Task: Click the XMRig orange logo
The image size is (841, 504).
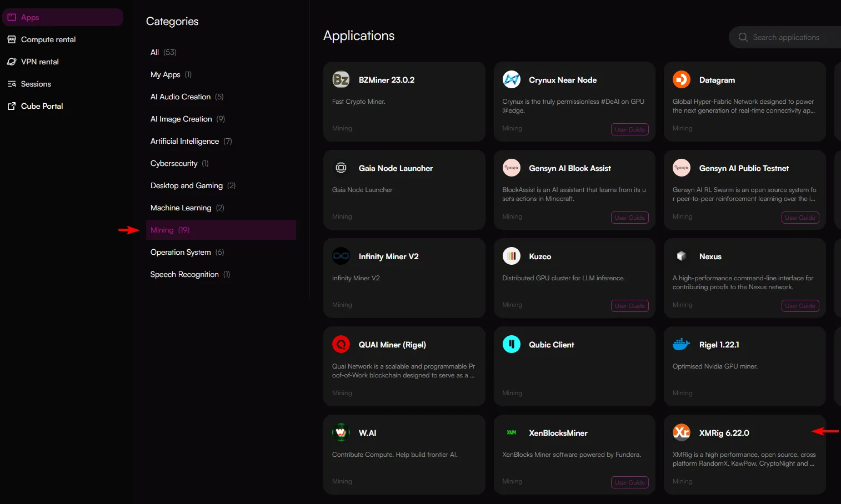Action: 682,432
